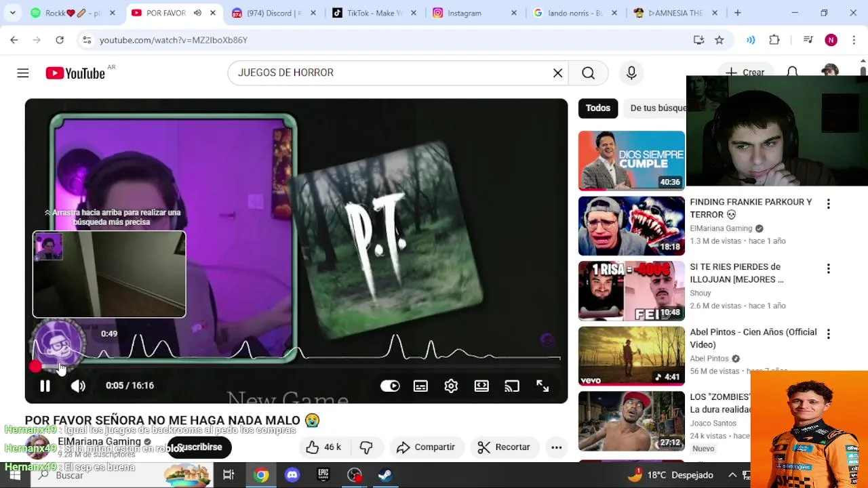Open the 18°C Despejado weather widget
The width and height of the screenshot is (868, 488).
coord(670,475)
